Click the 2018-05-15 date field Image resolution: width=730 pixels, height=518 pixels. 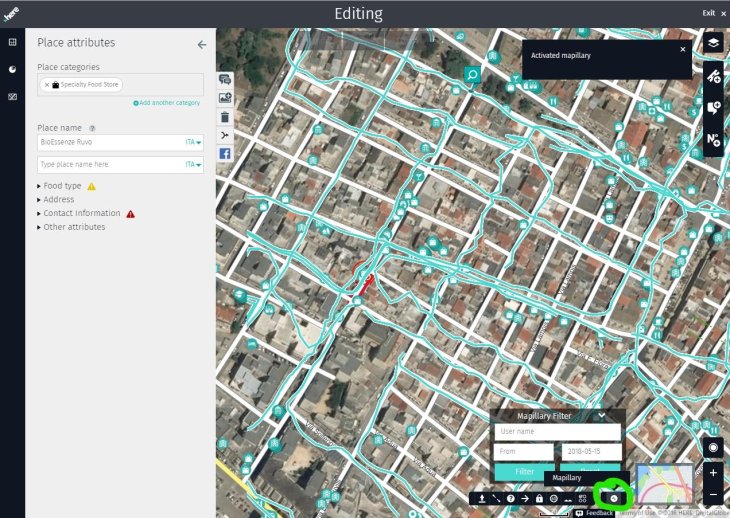point(591,451)
